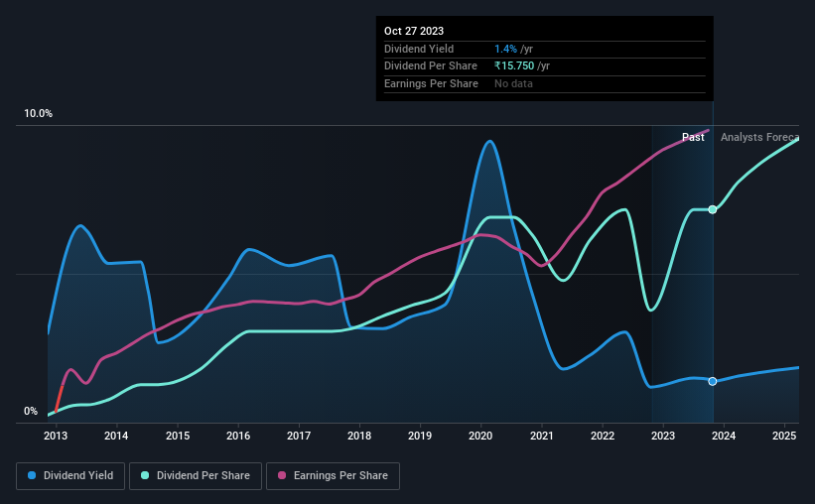Toggle the Dividend Yield legend button
Screen dimensions: 815x504
pyautogui.click(x=70, y=476)
